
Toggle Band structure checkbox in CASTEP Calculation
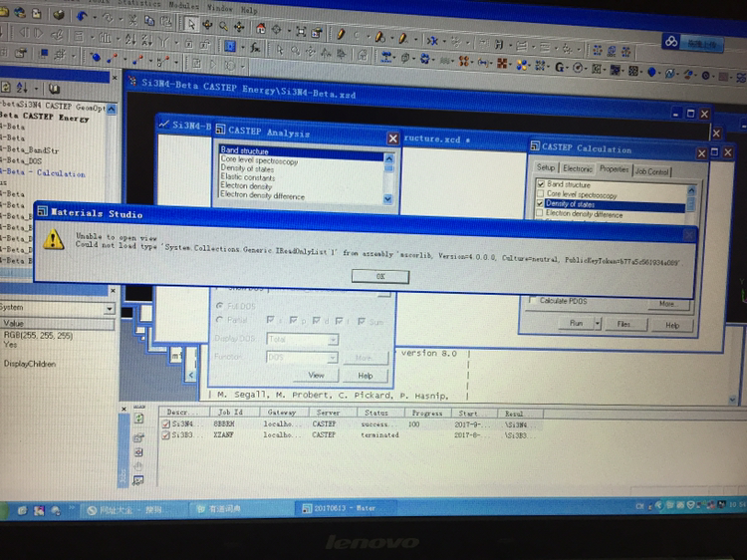point(541,183)
